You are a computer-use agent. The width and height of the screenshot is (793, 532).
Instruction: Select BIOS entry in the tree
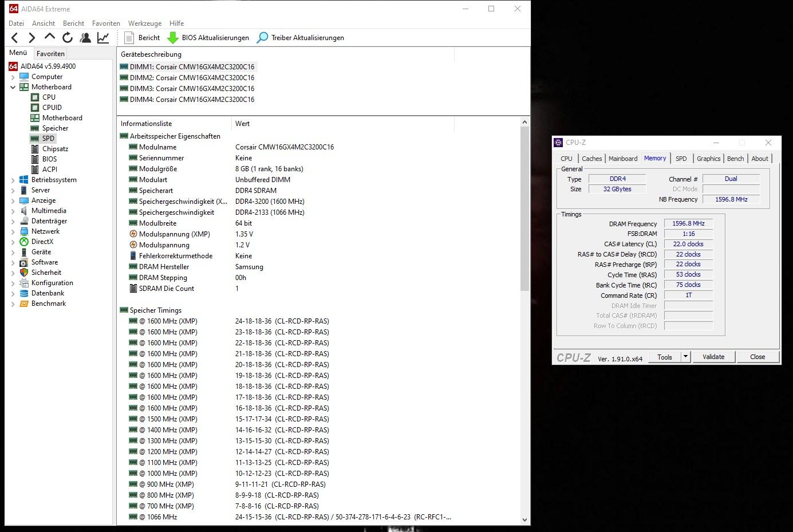(x=49, y=159)
